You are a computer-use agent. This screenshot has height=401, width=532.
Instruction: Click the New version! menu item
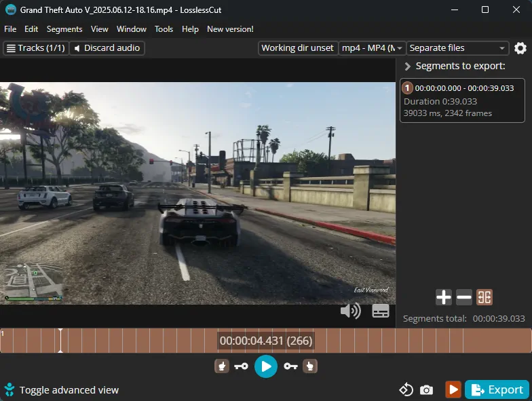click(x=230, y=29)
